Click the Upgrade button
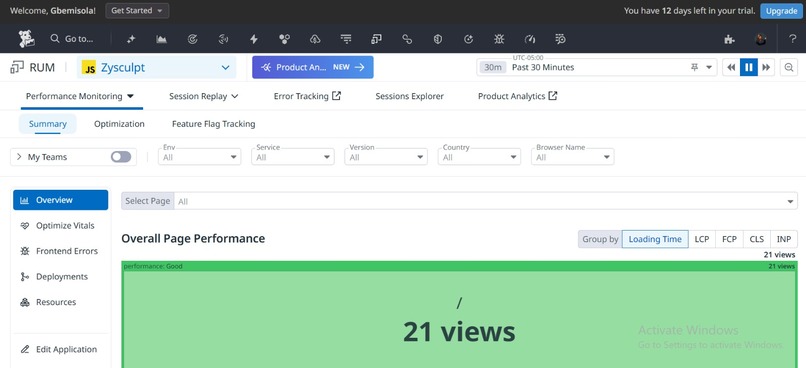 pyautogui.click(x=781, y=11)
